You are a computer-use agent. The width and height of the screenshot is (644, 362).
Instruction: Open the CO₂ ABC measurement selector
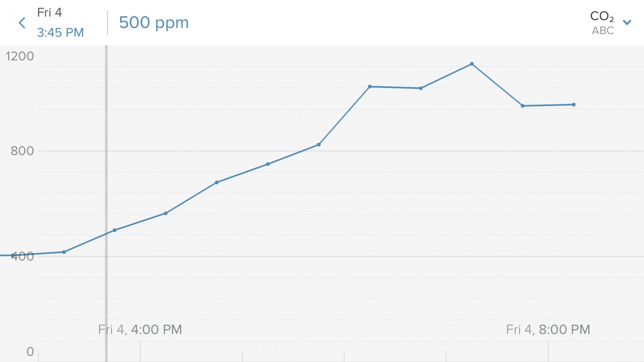pyautogui.click(x=602, y=23)
